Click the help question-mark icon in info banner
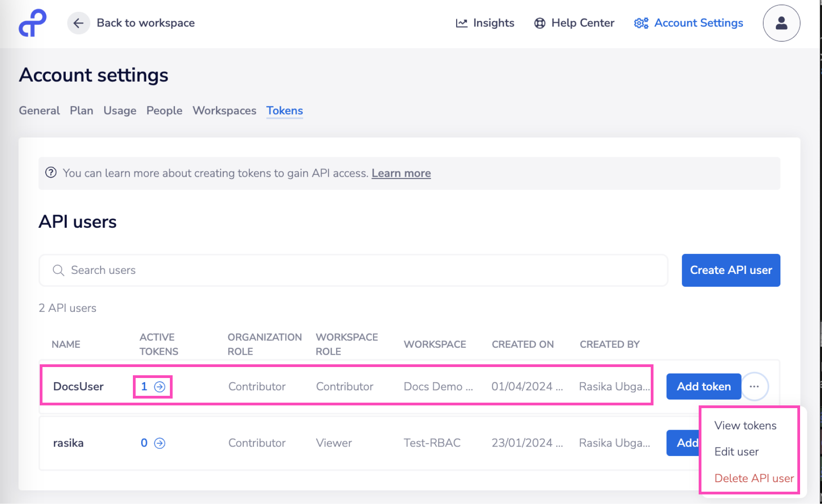 tap(51, 173)
